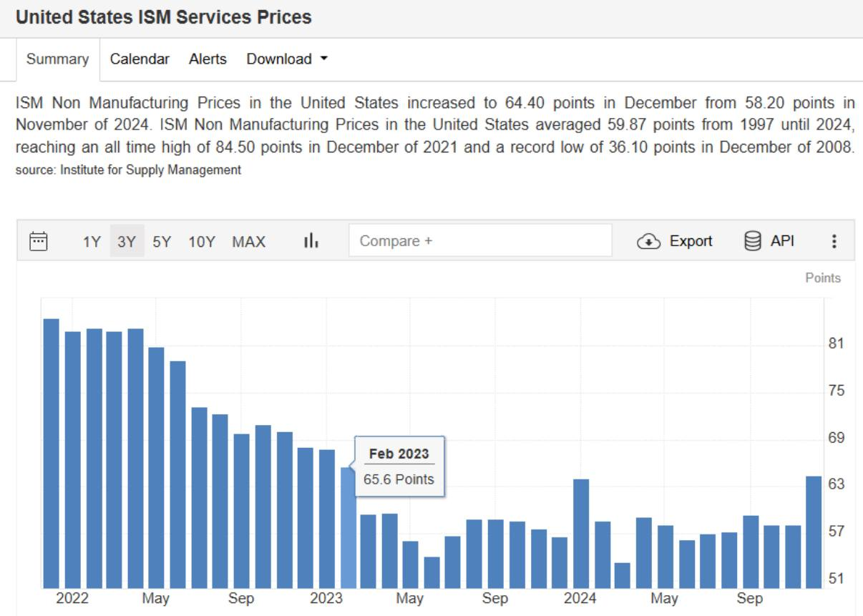Click the last bar for December 2024
This screenshot has height=616, width=863.
pyautogui.click(x=814, y=532)
